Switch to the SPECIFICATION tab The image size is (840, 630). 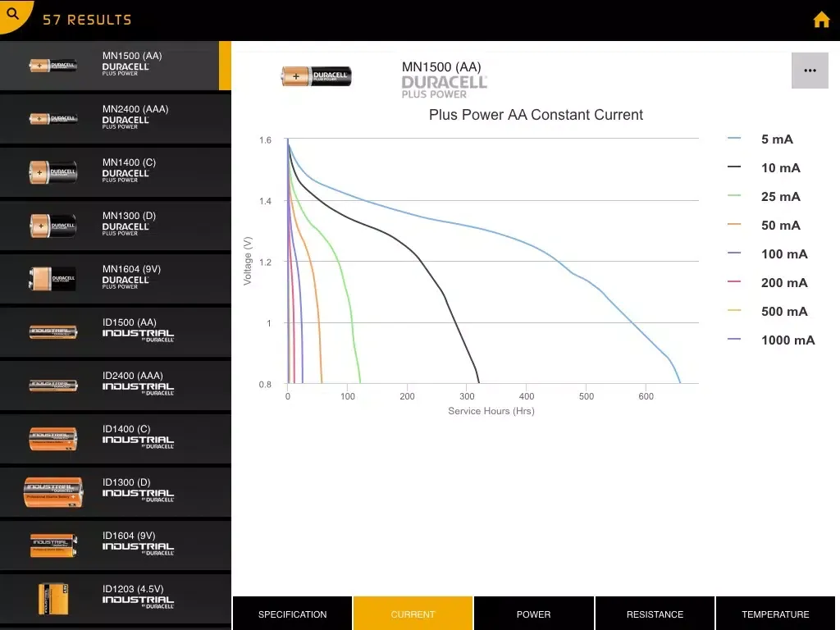click(x=293, y=614)
